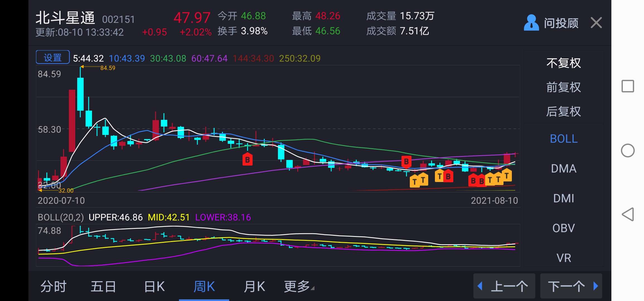Tap the BOLL sub-chart's 74.88 axis label

[x=49, y=231]
